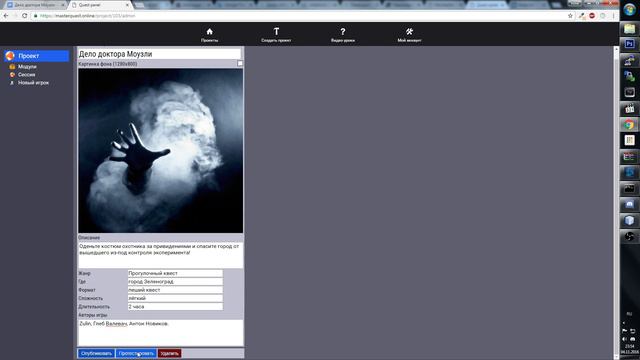The height and width of the screenshot is (360, 640).
Task: Edit the Формат field пеший квест
Action: pos(175,290)
